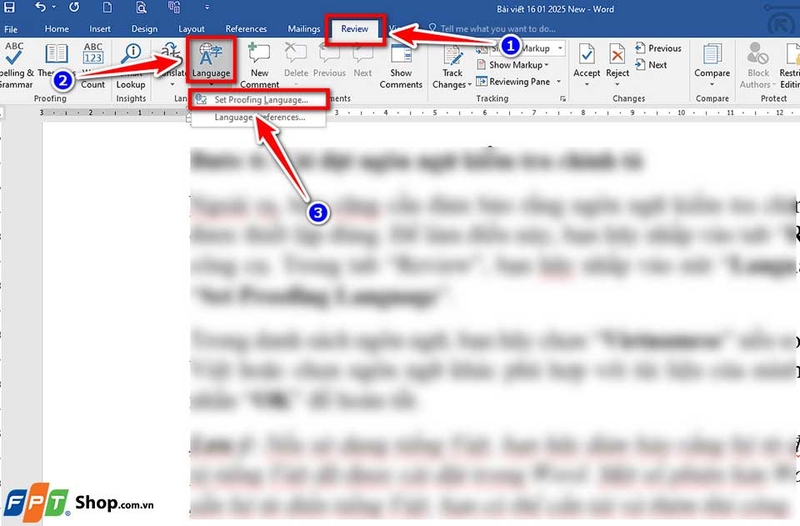
Task: Run Spelling & Grammar check
Action: (x=15, y=65)
